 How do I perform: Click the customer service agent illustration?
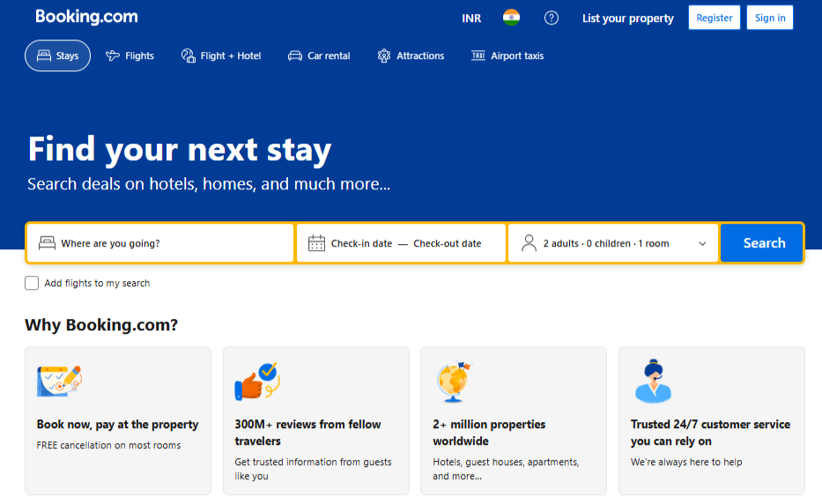click(x=653, y=382)
